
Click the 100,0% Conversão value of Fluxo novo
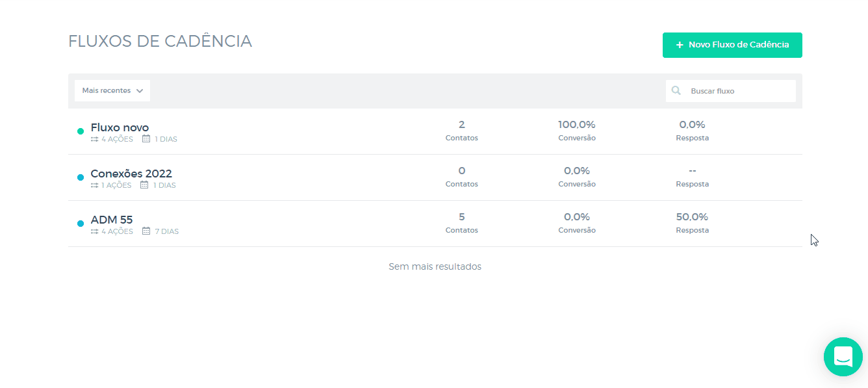click(x=576, y=125)
